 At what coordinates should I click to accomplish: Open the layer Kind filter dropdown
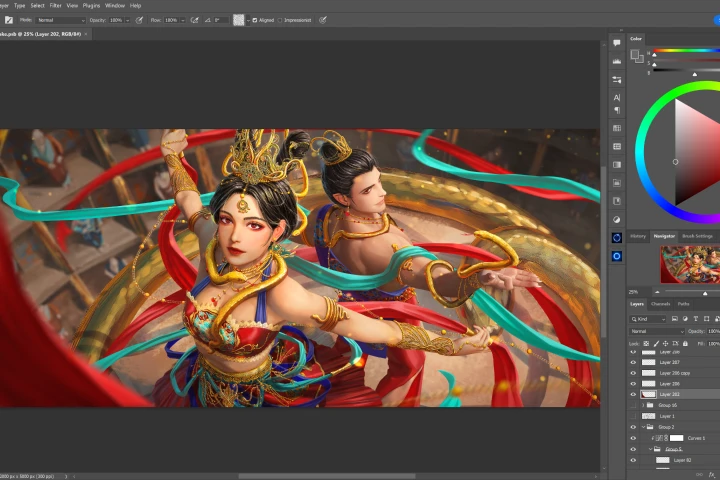[x=647, y=319]
